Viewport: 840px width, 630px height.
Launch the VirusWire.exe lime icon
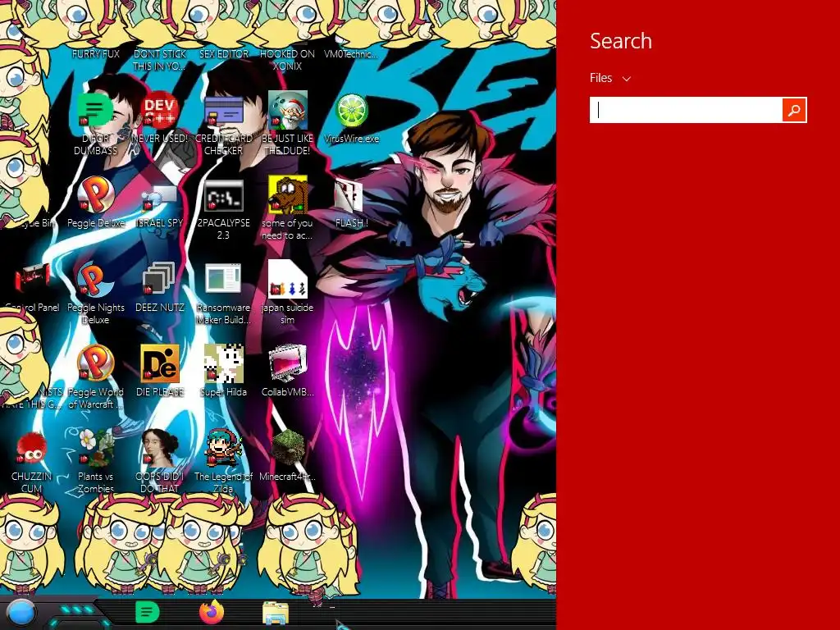pyautogui.click(x=351, y=111)
